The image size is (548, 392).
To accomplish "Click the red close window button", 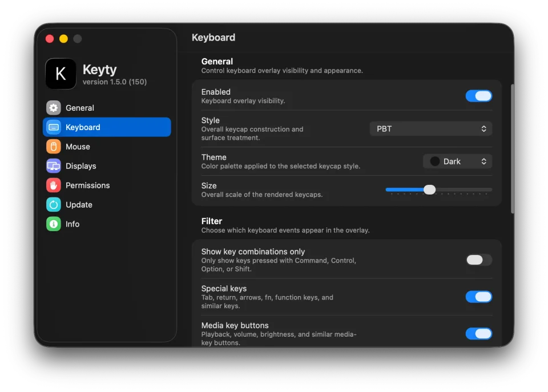I will [50, 39].
